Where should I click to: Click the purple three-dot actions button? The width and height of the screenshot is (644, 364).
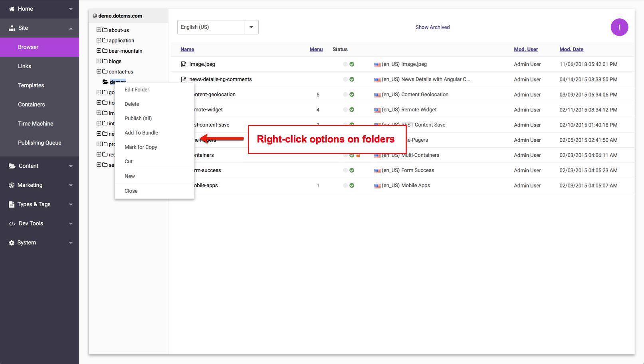click(619, 27)
